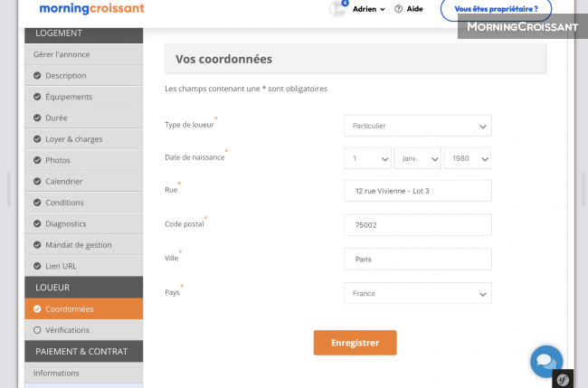Screen dimensions: 588x388
Task: Click the Symfony debug toolbar icon
Action: (561, 380)
